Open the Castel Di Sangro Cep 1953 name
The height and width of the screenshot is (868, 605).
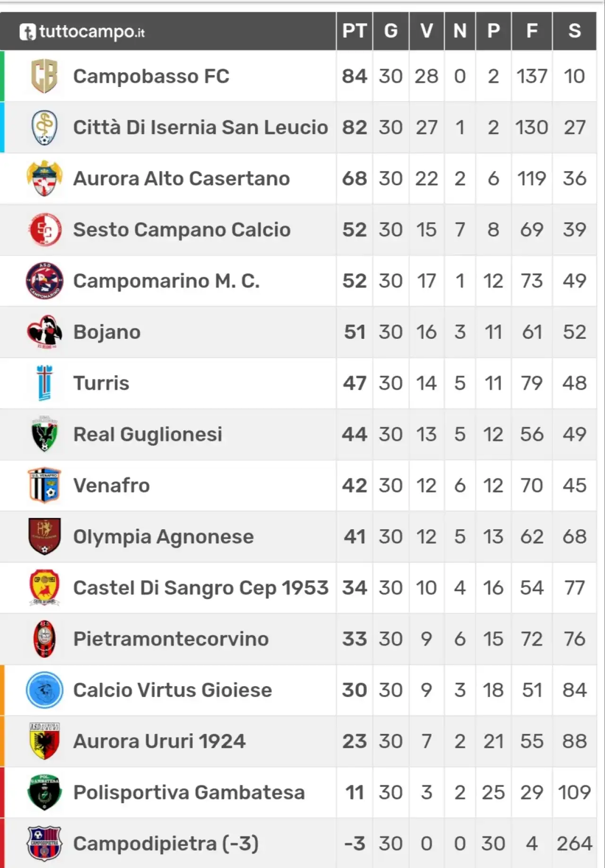pos(200,588)
